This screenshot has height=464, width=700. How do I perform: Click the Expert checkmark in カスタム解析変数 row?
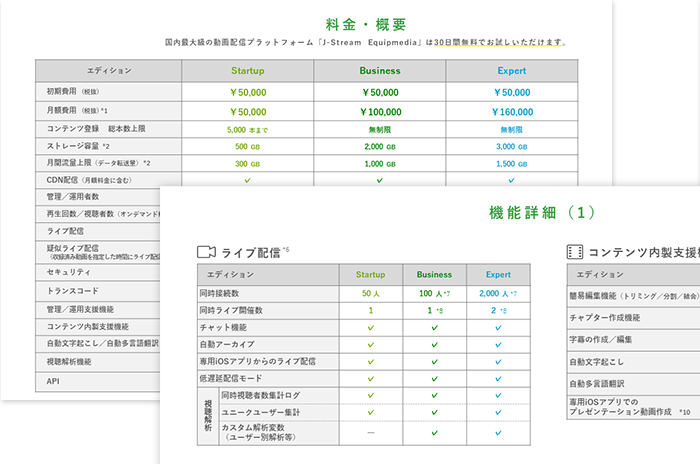click(498, 433)
